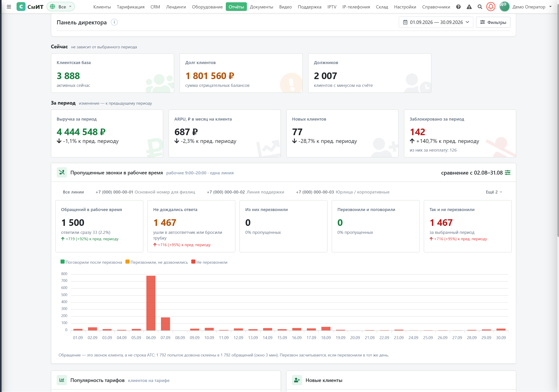Screen dimensions: 559x392
Task: Open the IP-телефония menu
Action: coord(356,7)
